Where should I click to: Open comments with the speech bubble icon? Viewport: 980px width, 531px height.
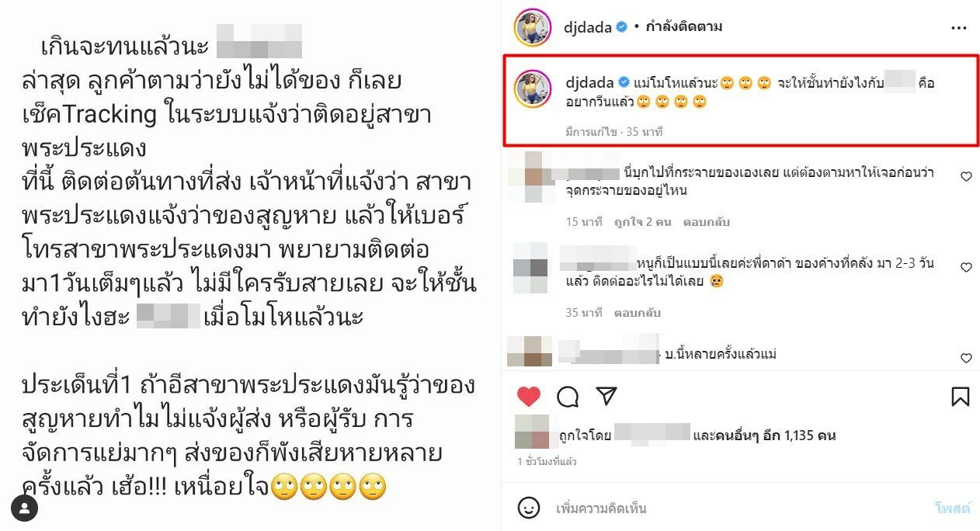568,397
